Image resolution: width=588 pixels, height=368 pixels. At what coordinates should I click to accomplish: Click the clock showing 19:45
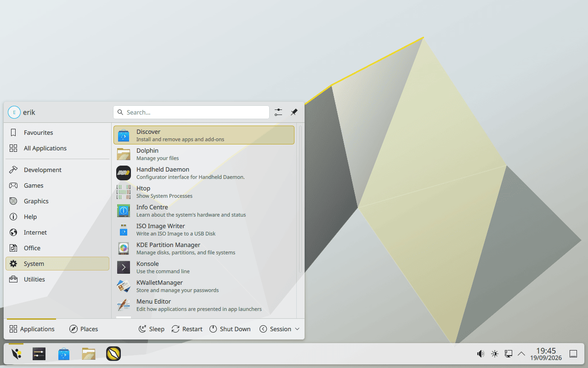pos(546,354)
